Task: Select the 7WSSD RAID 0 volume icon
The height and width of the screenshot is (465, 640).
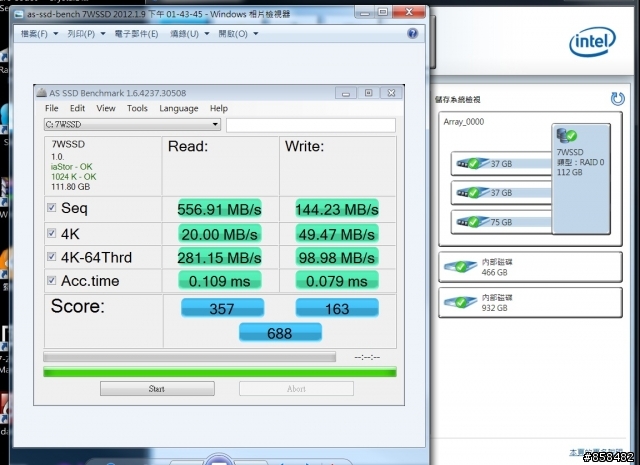Action: [567, 135]
